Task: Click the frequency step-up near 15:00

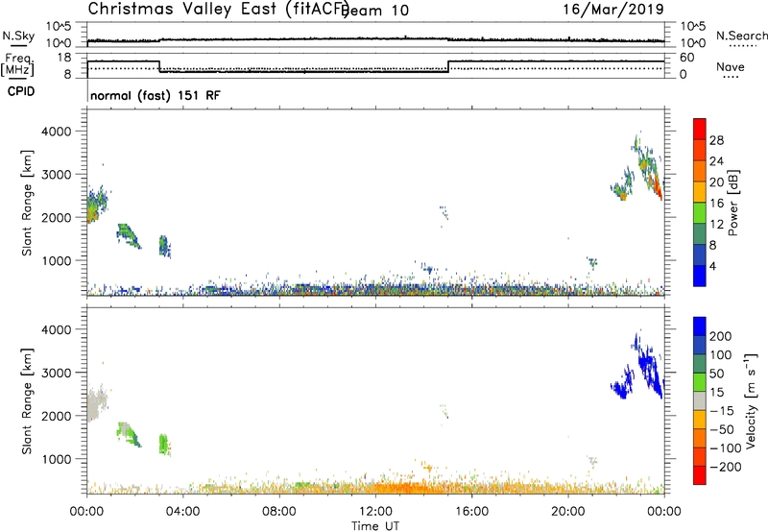Action: point(448,66)
